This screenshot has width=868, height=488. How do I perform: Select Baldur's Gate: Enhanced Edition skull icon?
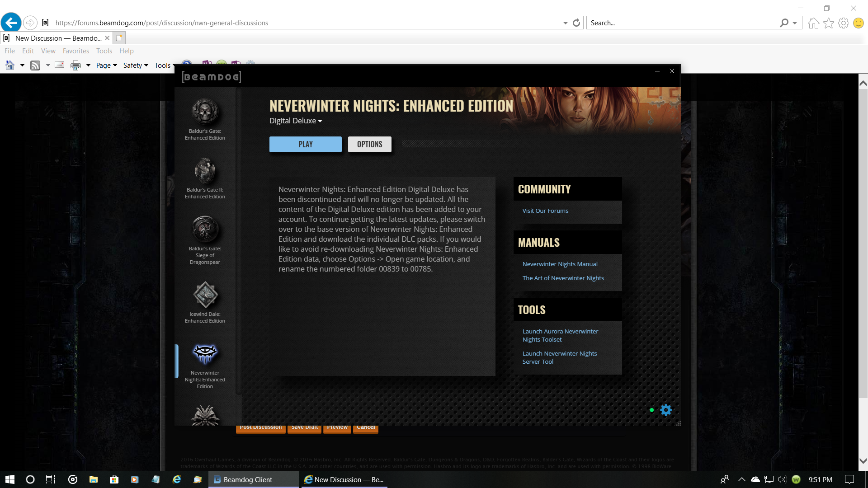(205, 112)
